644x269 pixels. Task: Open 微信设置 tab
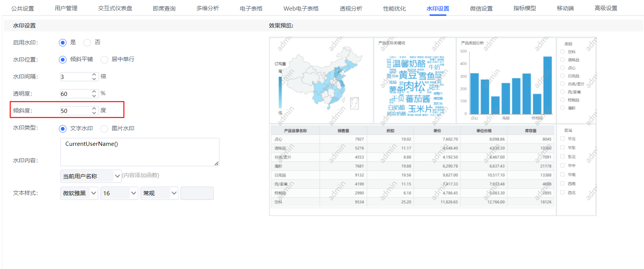point(481,8)
